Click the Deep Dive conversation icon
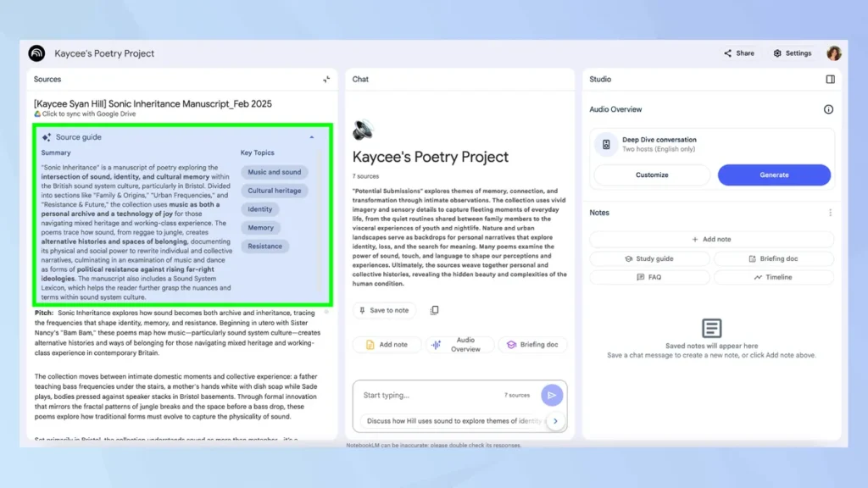This screenshot has width=868, height=488. (606, 145)
